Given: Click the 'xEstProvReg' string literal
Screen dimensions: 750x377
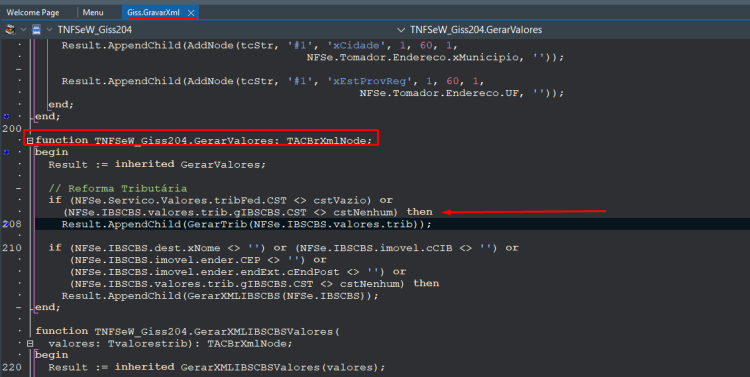Looking at the screenshot, I should pos(369,81).
